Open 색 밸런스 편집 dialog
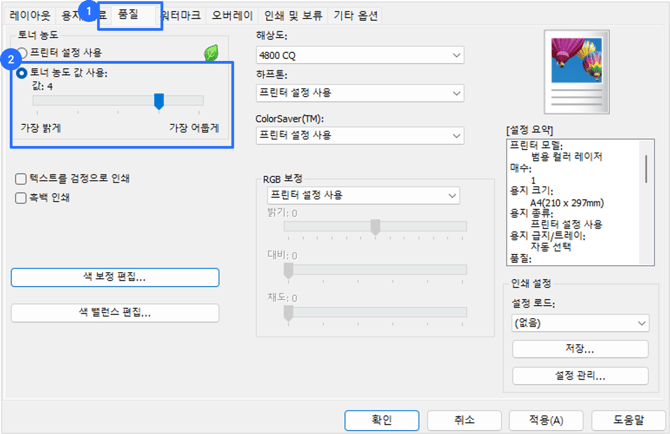Image resolution: width=670 pixels, height=434 pixels. pyautogui.click(x=115, y=313)
